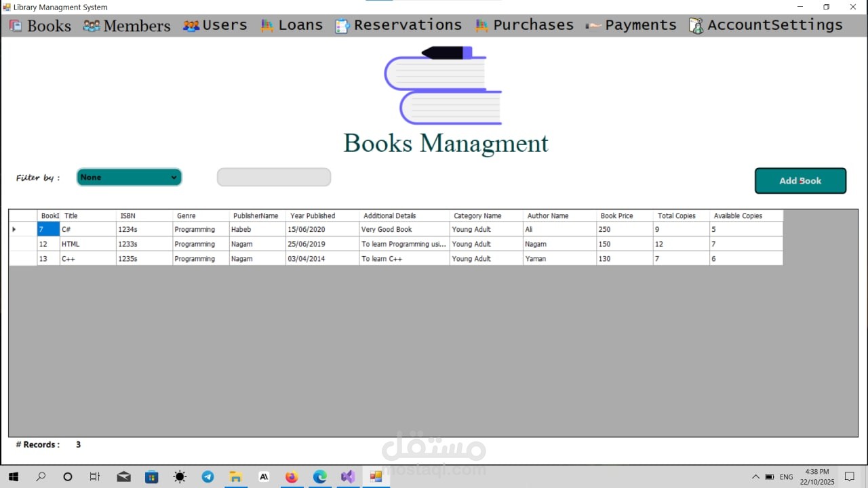Viewport: 868px width, 488px height.
Task: Select the HTML title cell
Action: pos(87,244)
